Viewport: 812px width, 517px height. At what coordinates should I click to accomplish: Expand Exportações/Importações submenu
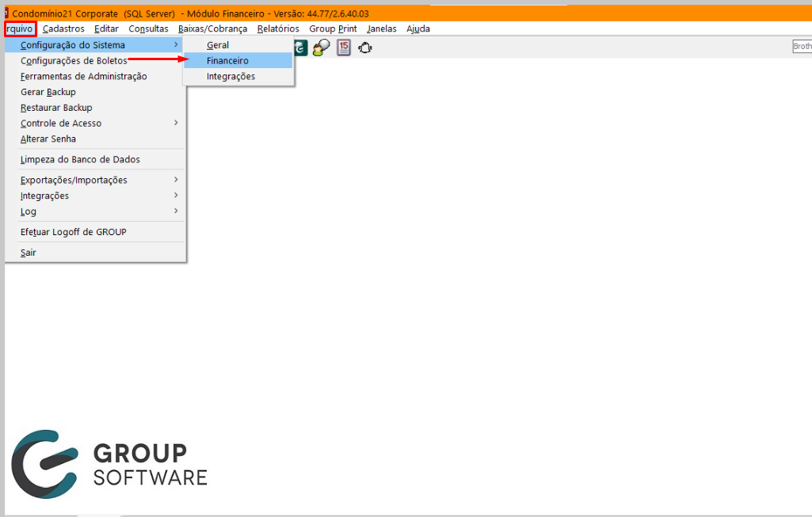point(95,180)
